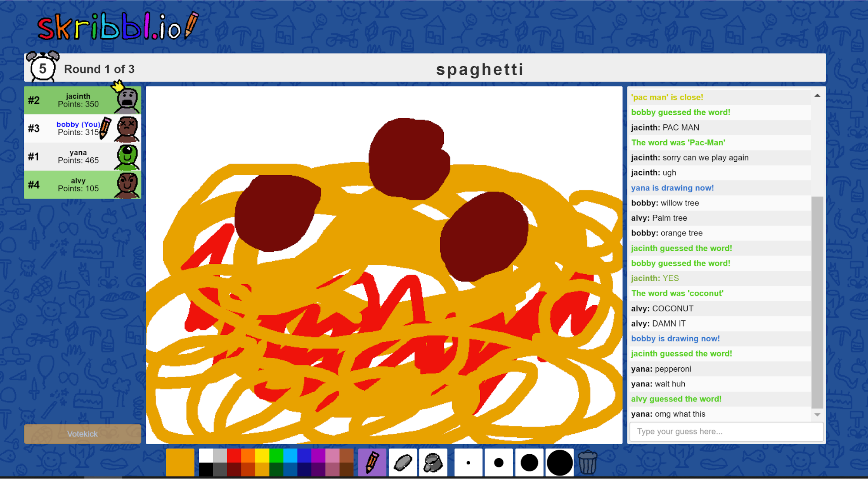
Task: Select the large black circle brush size
Action: click(560, 463)
